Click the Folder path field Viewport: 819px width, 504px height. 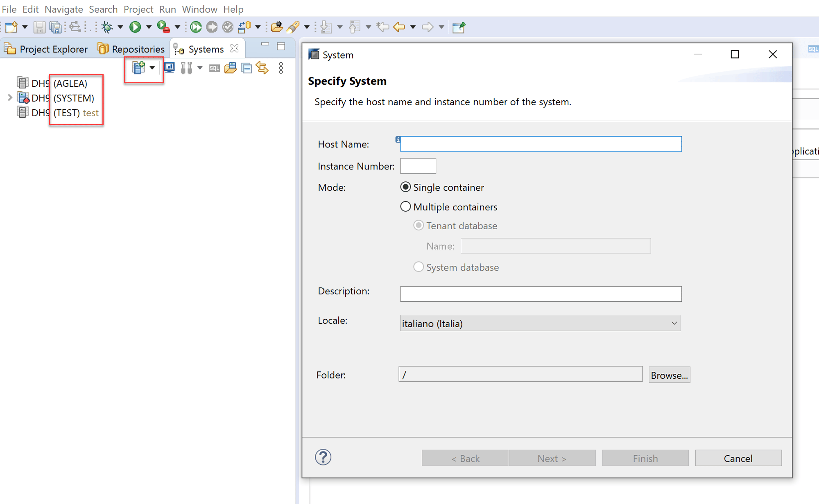[x=520, y=374]
